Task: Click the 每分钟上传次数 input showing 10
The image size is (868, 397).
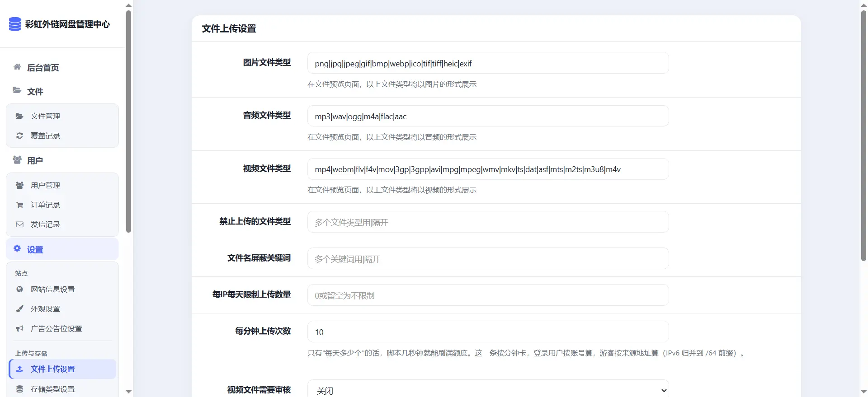Action: (x=488, y=332)
